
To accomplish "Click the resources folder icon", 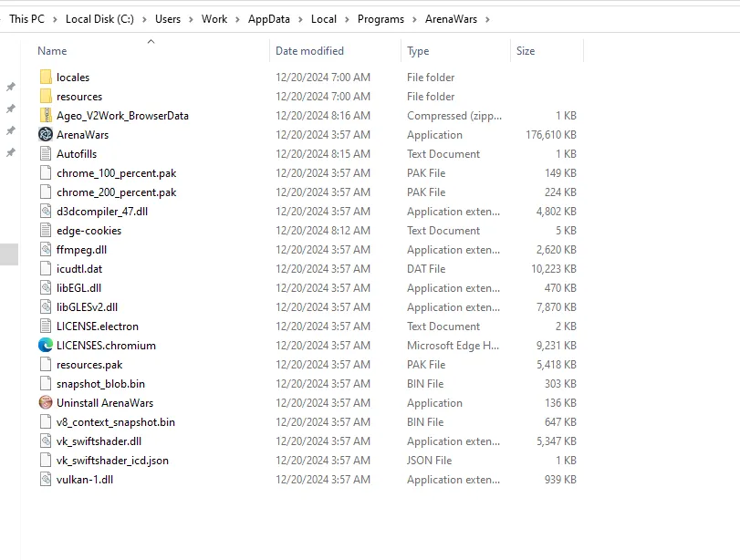I will pyautogui.click(x=47, y=97).
